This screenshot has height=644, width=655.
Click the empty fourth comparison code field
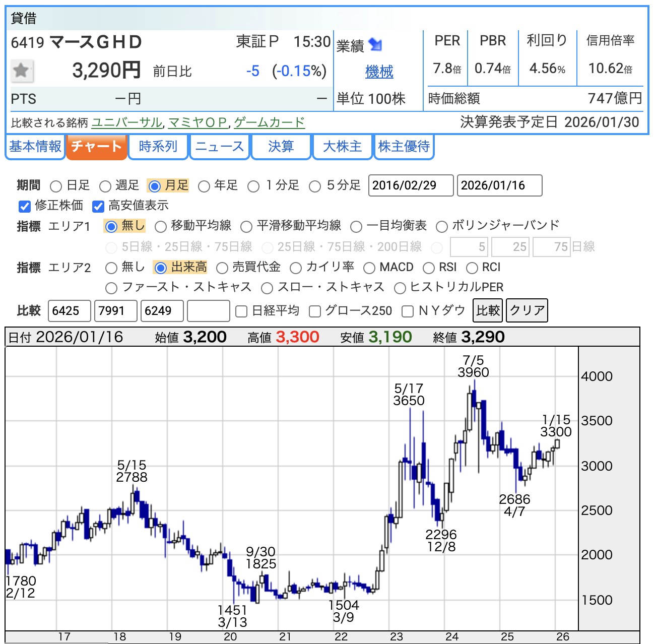tap(208, 311)
